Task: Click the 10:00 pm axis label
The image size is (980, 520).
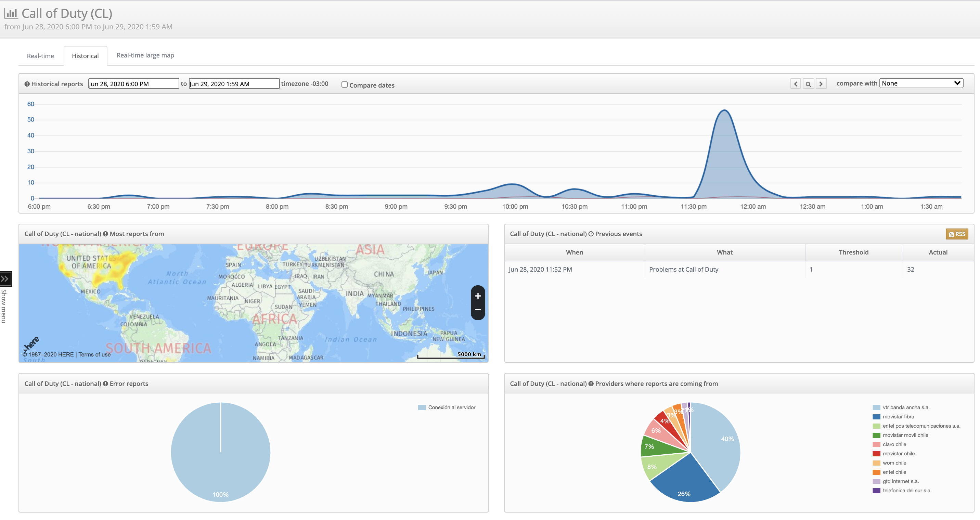Action: [x=515, y=207]
